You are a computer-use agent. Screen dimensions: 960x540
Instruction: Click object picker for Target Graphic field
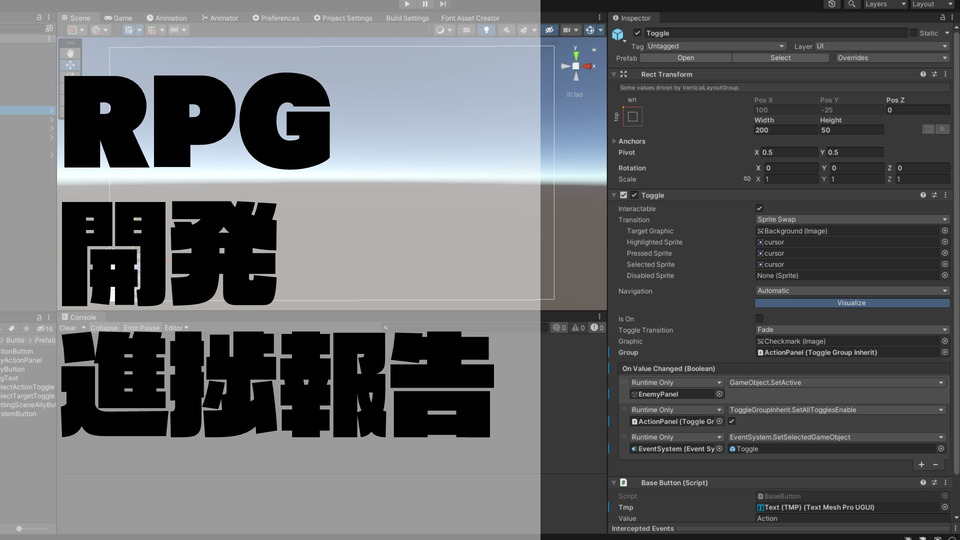pyautogui.click(x=944, y=231)
